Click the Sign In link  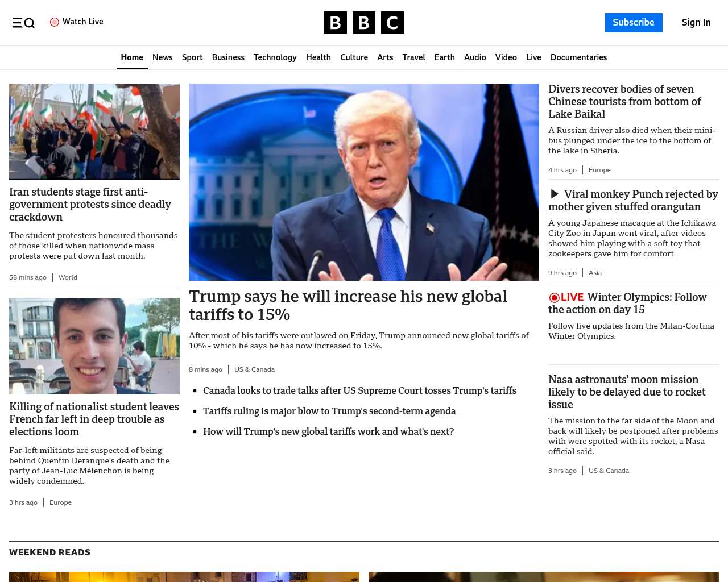coord(696,23)
